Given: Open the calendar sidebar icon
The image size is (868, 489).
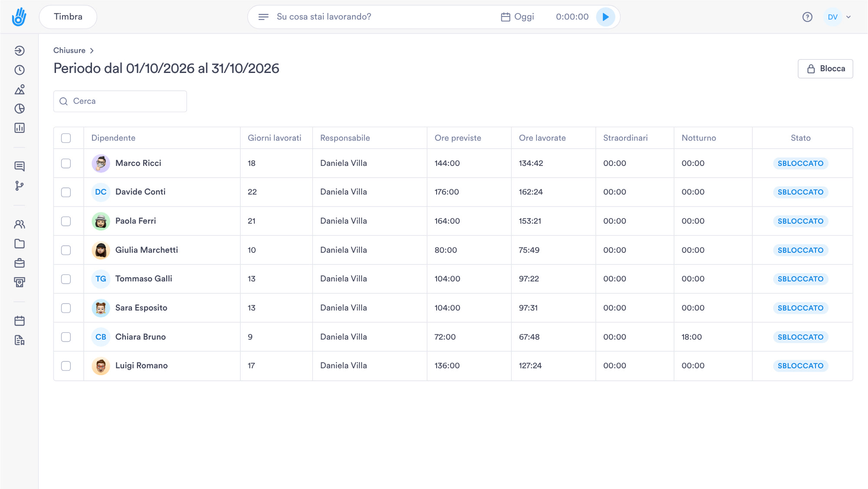Looking at the screenshot, I should [20, 321].
